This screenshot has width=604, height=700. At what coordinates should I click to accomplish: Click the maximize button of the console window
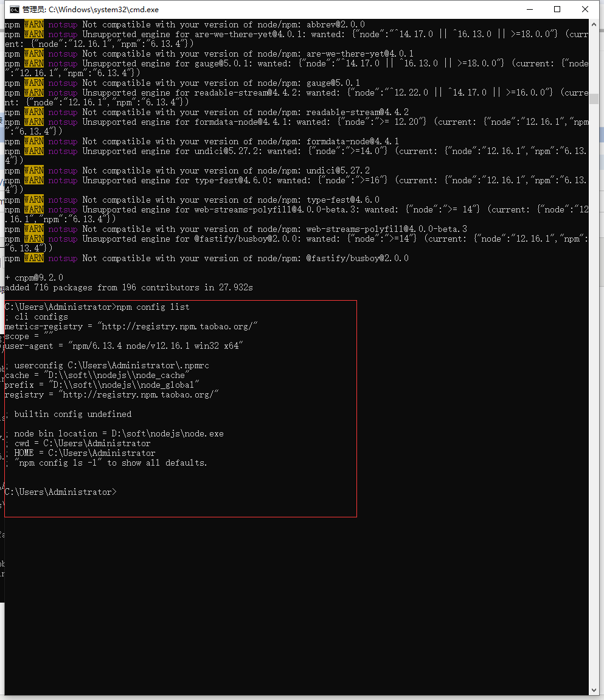pos(557,9)
